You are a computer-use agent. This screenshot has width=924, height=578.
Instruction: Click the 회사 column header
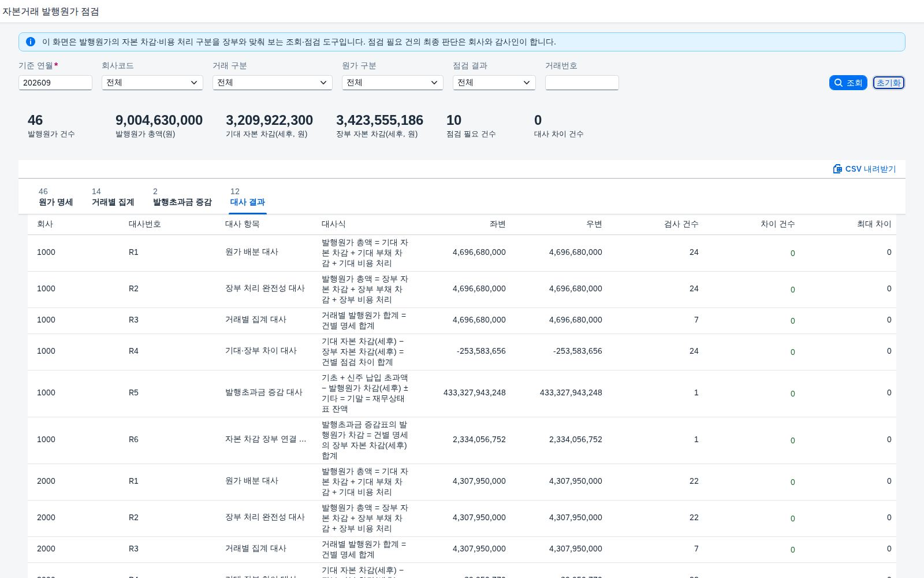point(45,224)
